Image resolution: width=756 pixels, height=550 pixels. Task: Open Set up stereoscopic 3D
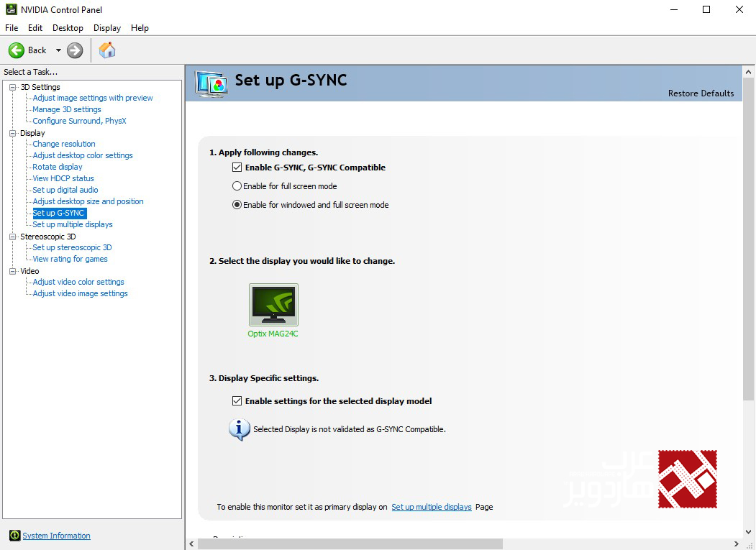(x=73, y=248)
